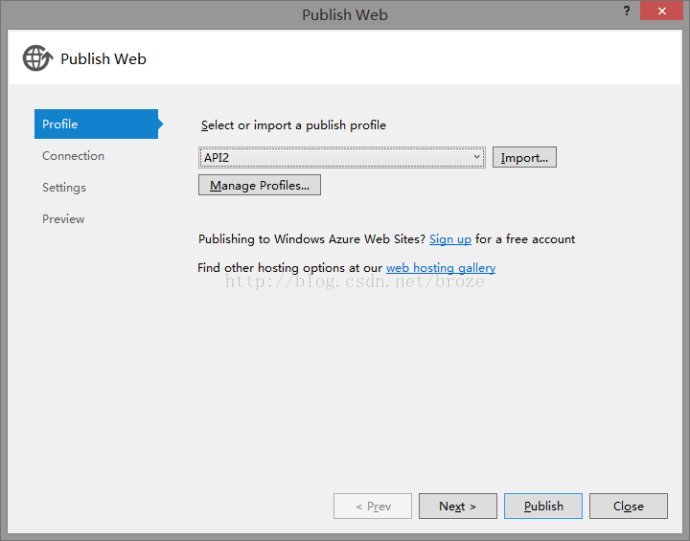The image size is (690, 541).
Task: Click the help question mark icon
Action: [x=626, y=11]
